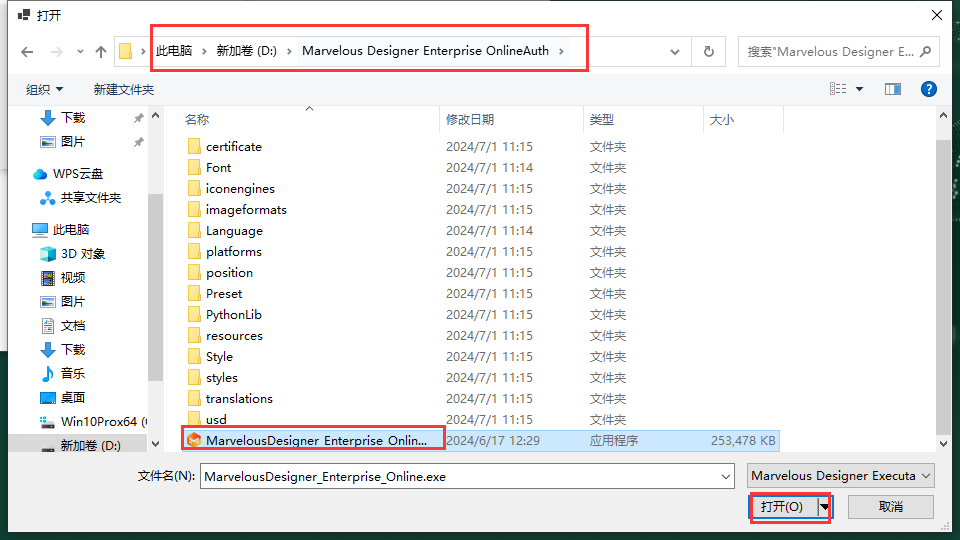960x540 pixels.
Task: Sort by the 大小 column header
Action: 721,120
